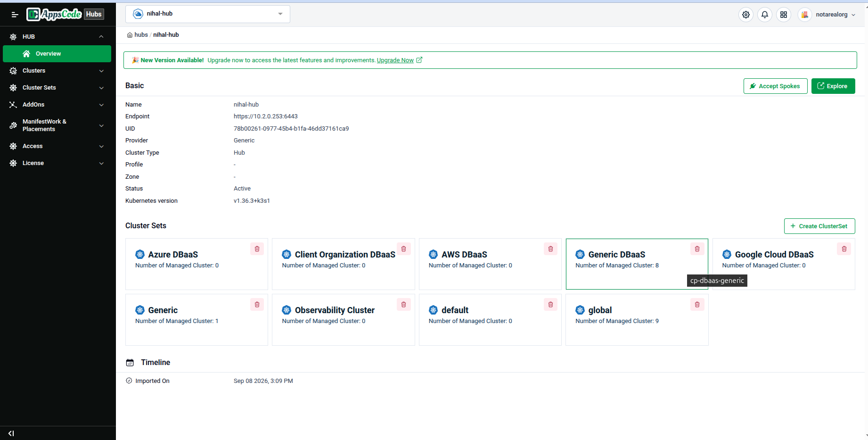The height and width of the screenshot is (440, 868).
Task: Expand the AddOns sidebar section
Action: 101,105
